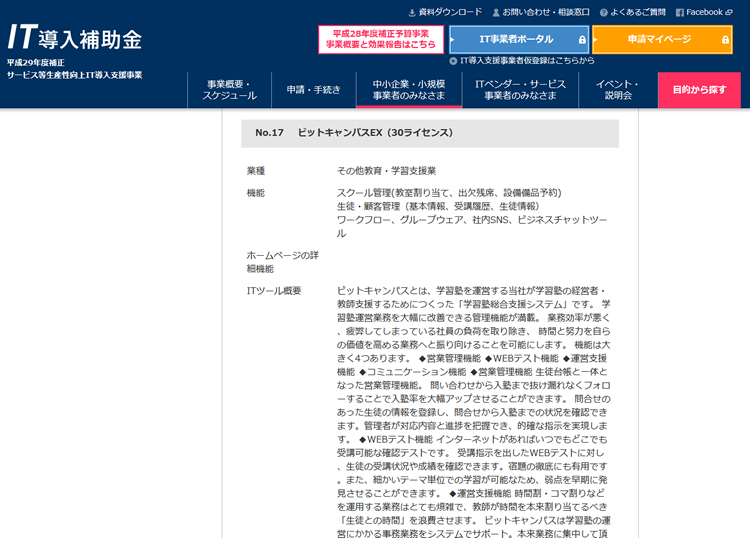Screen dimensions: 750x538
Task: Select the 中小企業・小規模事業者のみなさま menu
Action: click(x=409, y=90)
